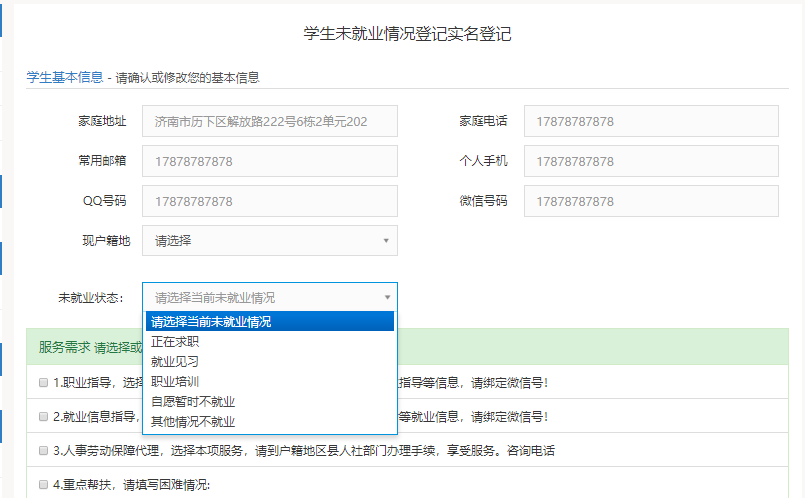Pick 其他情况不就业 from the list
Image resolution: width=805 pixels, height=498 pixels.
tap(193, 422)
